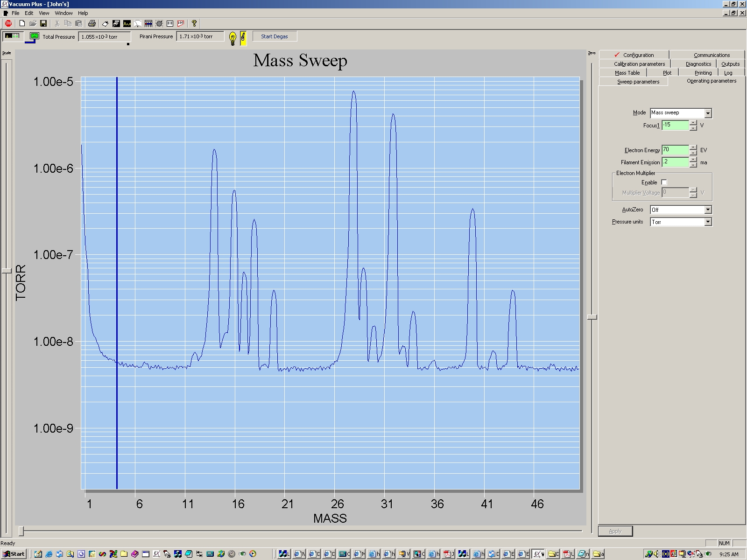Switch to the Configuration tab

634,55
